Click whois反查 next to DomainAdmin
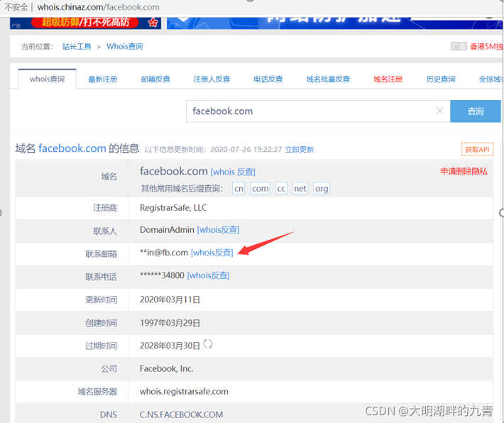This screenshot has height=423, width=504. coord(218,230)
